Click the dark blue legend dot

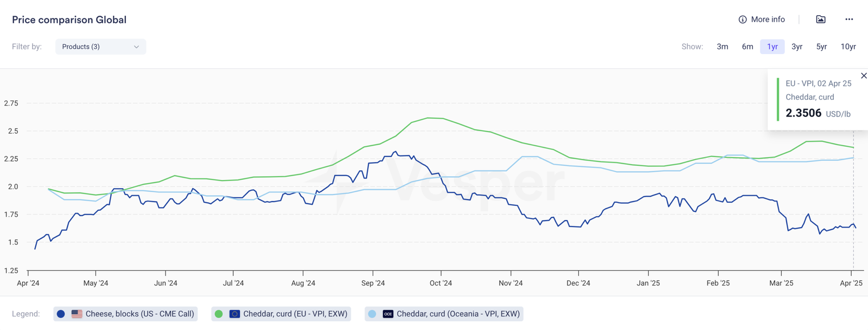(61, 314)
